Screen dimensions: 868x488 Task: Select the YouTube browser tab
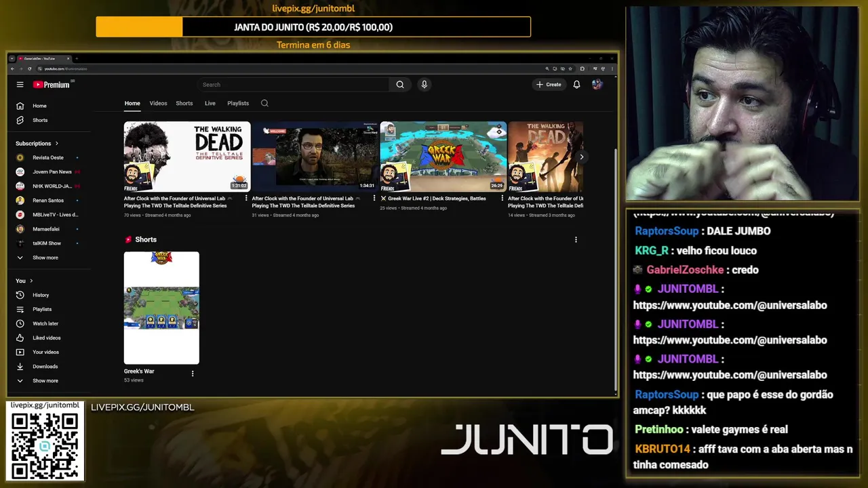(43, 59)
